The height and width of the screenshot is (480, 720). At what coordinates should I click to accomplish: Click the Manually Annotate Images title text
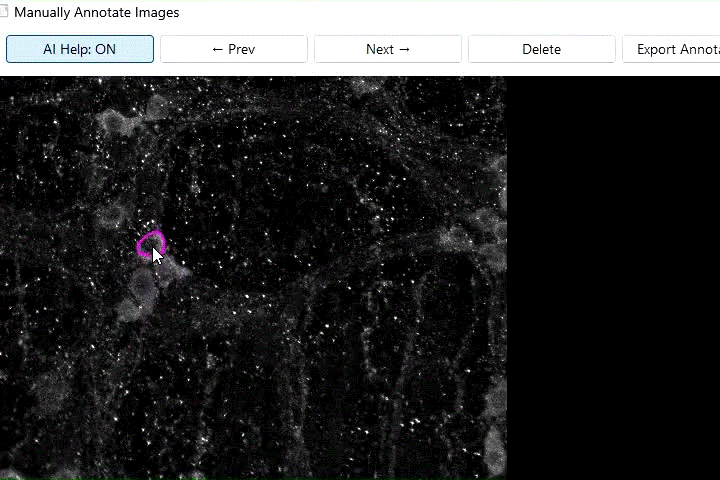tap(97, 13)
